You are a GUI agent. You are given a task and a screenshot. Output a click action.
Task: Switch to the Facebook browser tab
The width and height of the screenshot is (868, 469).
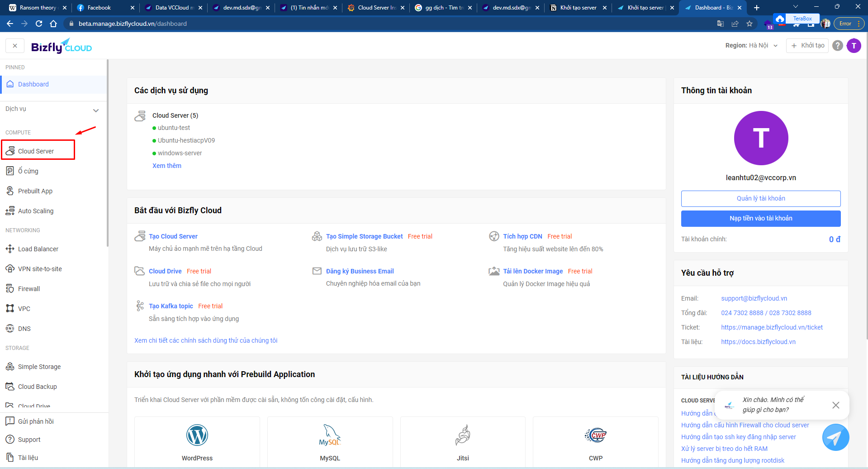tap(105, 8)
